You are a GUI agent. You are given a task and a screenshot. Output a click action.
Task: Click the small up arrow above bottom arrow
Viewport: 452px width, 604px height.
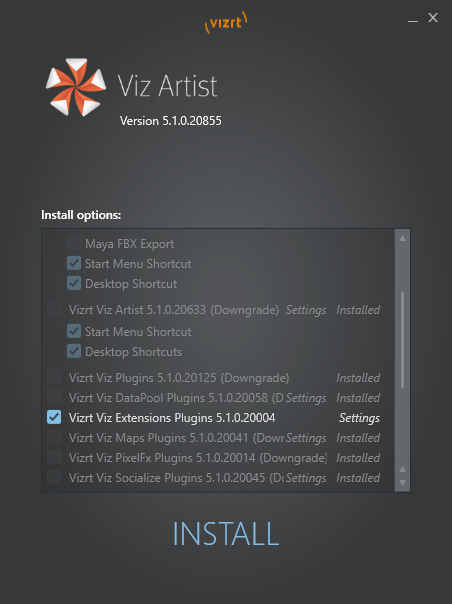402,469
